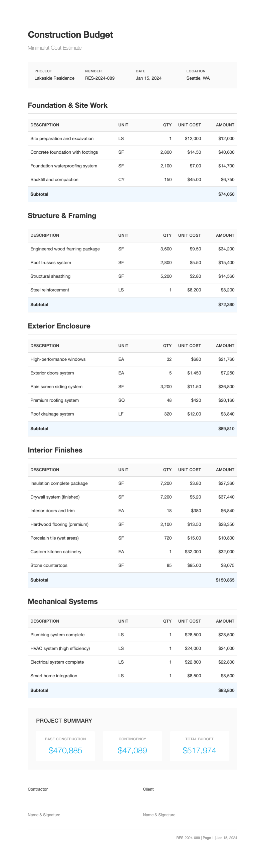Click the High-performance windows description
This screenshot has height=868, width=265.
(58, 359)
